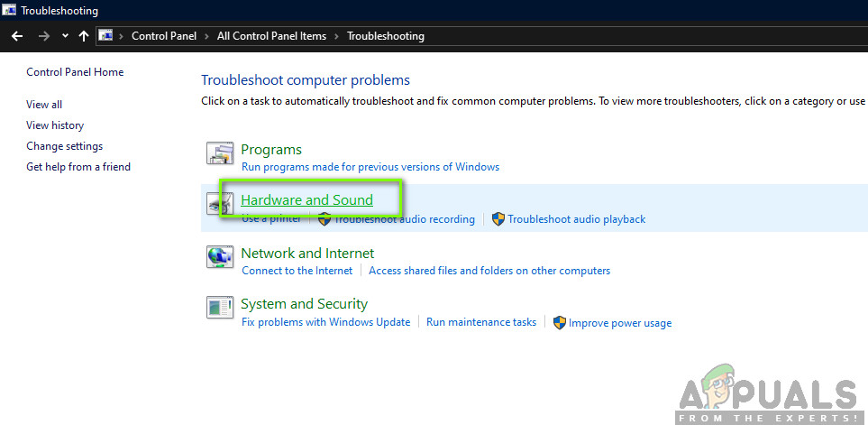
Task: Open the recent locations dropdown arrow
Action: [65, 36]
